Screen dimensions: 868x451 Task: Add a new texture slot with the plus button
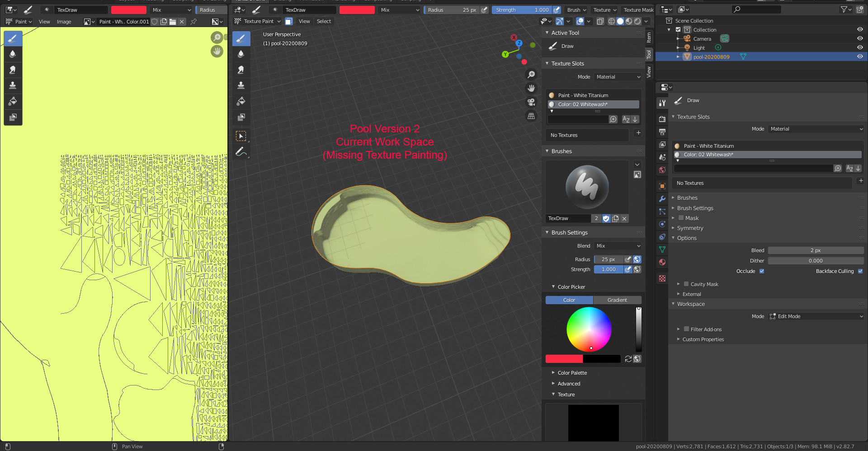pyautogui.click(x=638, y=132)
